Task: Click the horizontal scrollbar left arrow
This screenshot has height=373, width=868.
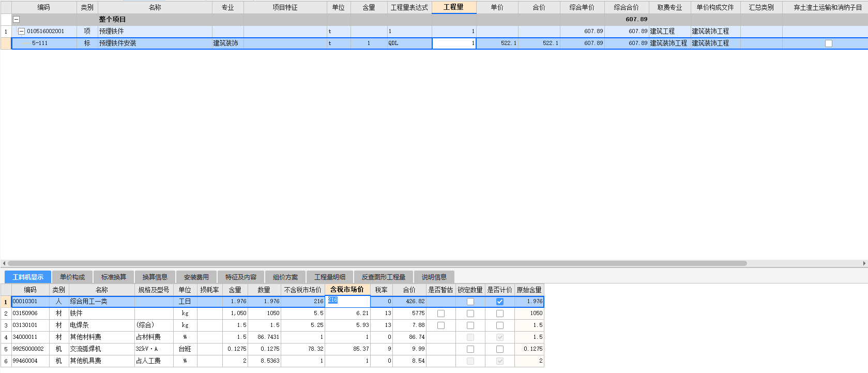Action: 4,263
